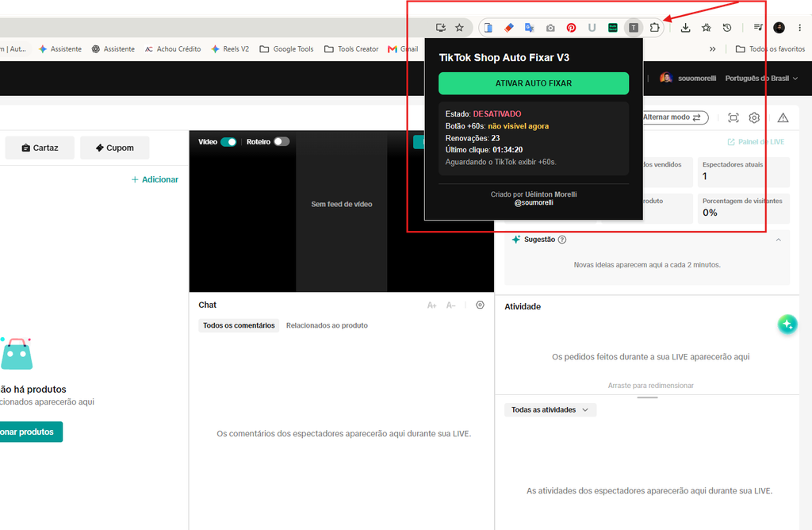
Task: Open the Painel de LIVE link
Action: (x=756, y=142)
